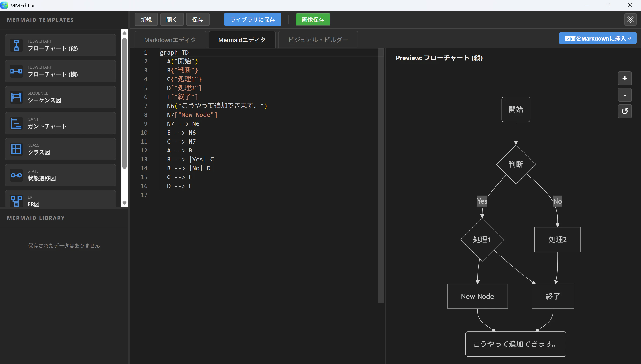Image resolution: width=641 pixels, height=364 pixels.
Task: Pick the 状態遷移図 template
Action: click(x=60, y=175)
